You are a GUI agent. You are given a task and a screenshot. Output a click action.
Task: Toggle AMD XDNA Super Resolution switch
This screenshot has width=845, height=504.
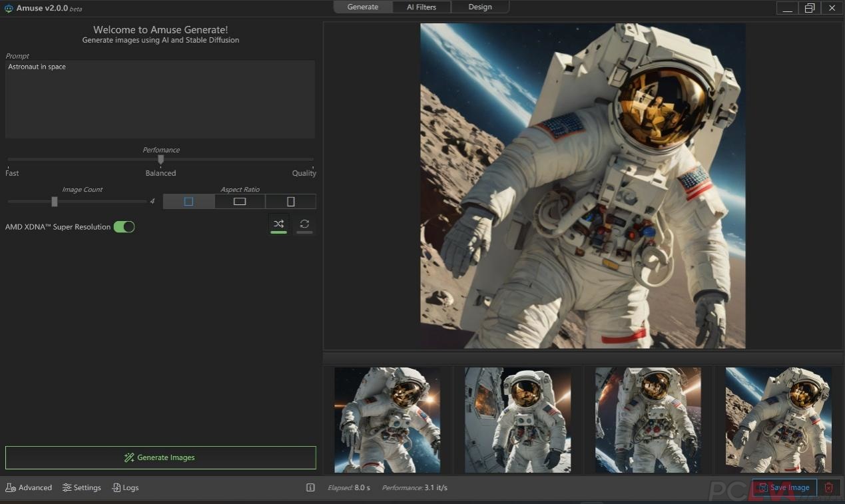tap(124, 227)
